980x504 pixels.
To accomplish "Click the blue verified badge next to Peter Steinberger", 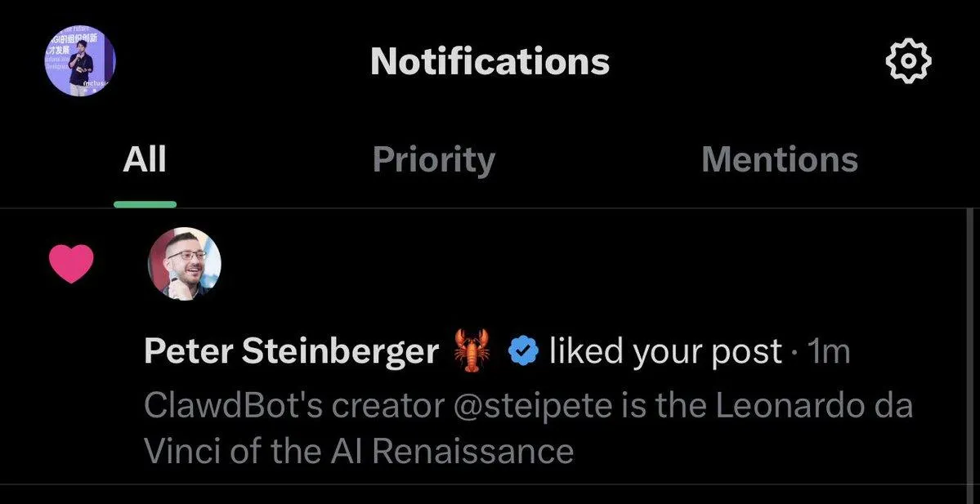I will coord(523,350).
